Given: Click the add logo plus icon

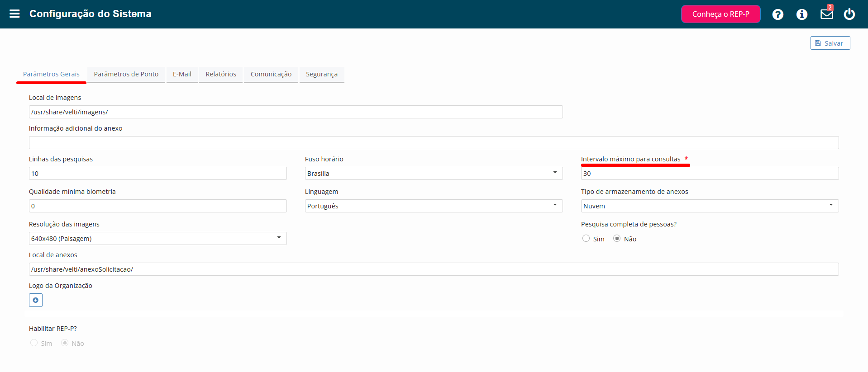Looking at the screenshot, I should pyautogui.click(x=36, y=300).
